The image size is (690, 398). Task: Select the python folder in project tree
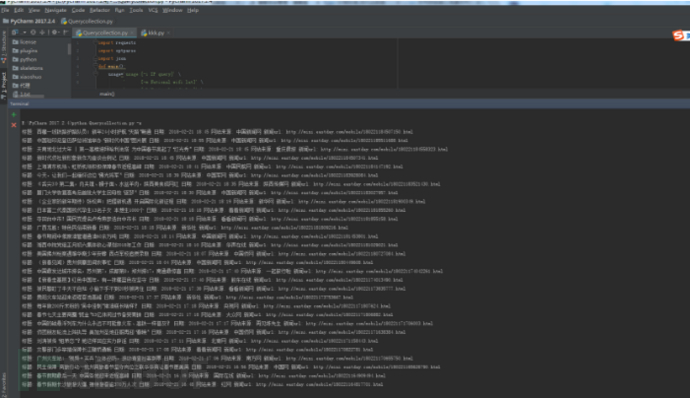(25, 59)
